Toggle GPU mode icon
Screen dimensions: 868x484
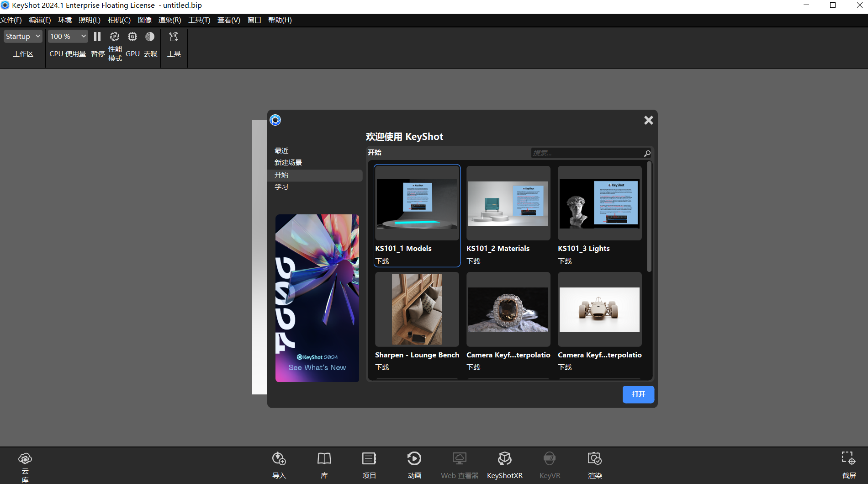[x=132, y=37]
